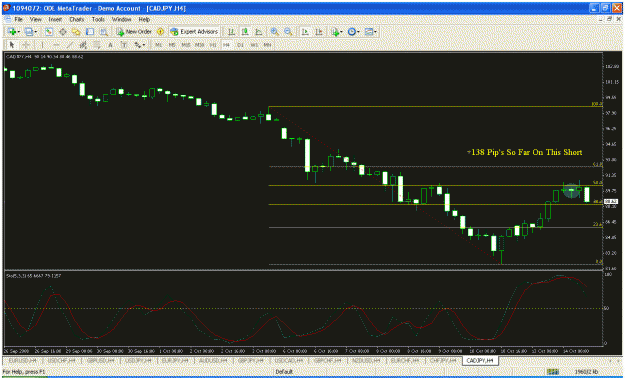Switch to the GBPUSD,H4 chart tab
This screenshot has height=378, width=625.
100,360
